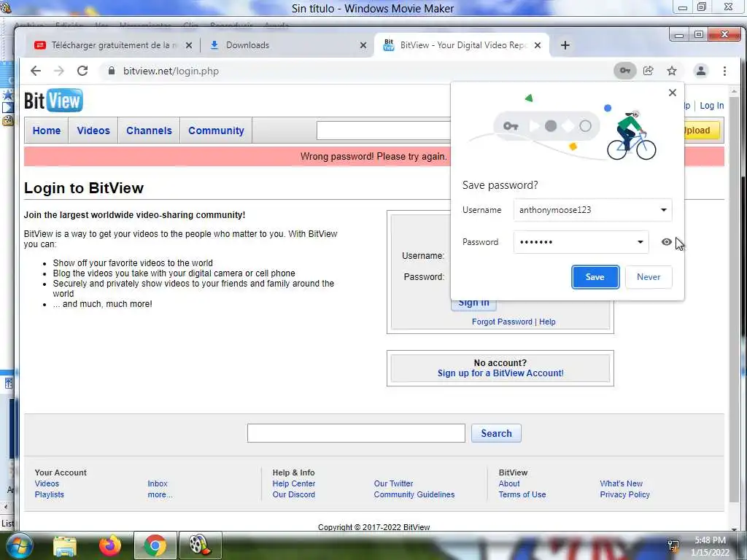Go back with Chrome's back arrow
Image resolution: width=747 pixels, height=560 pixels.
point(36,71)
